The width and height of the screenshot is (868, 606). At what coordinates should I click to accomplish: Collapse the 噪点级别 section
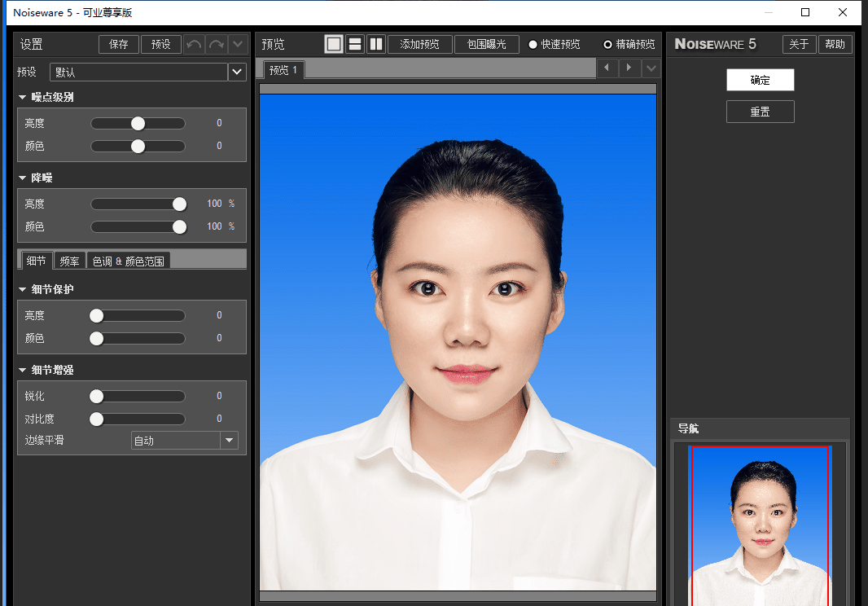(22, 97)
